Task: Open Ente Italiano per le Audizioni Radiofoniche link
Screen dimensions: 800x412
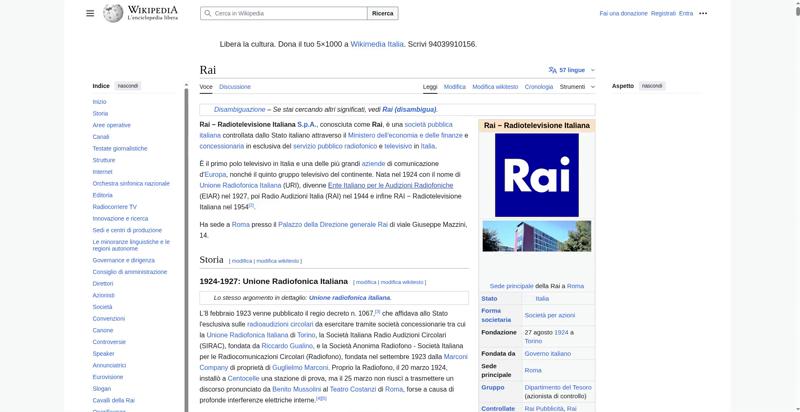Action: tap(390, 185)
